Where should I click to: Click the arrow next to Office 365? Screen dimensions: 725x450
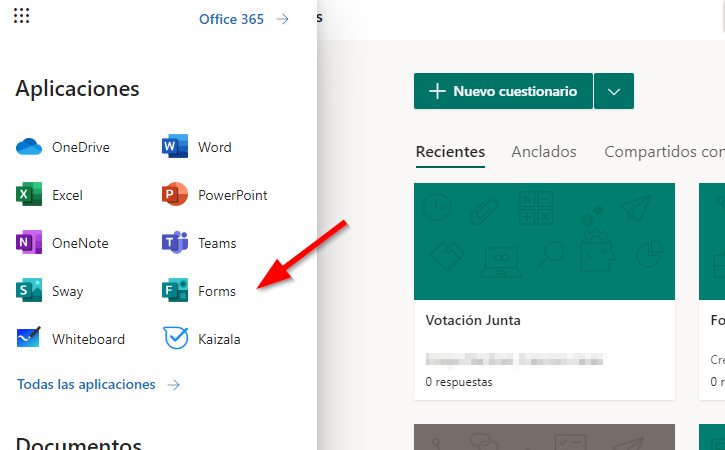(283, 19)
